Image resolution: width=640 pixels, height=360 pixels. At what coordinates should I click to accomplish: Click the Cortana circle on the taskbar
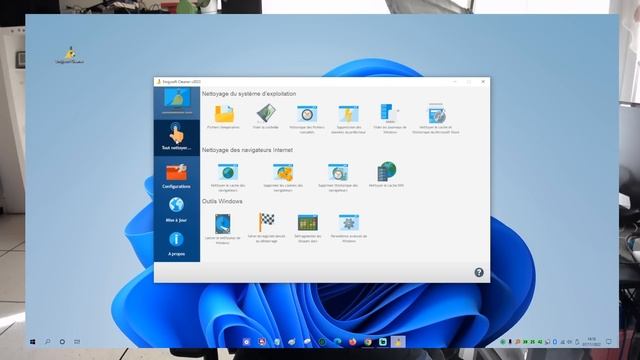[62, 342]
